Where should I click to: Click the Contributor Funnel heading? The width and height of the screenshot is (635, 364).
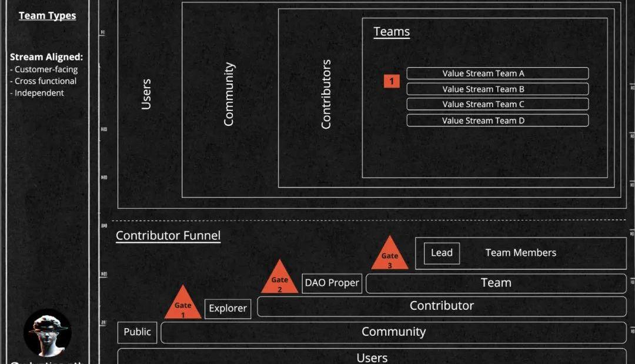(x=168, y=236)
